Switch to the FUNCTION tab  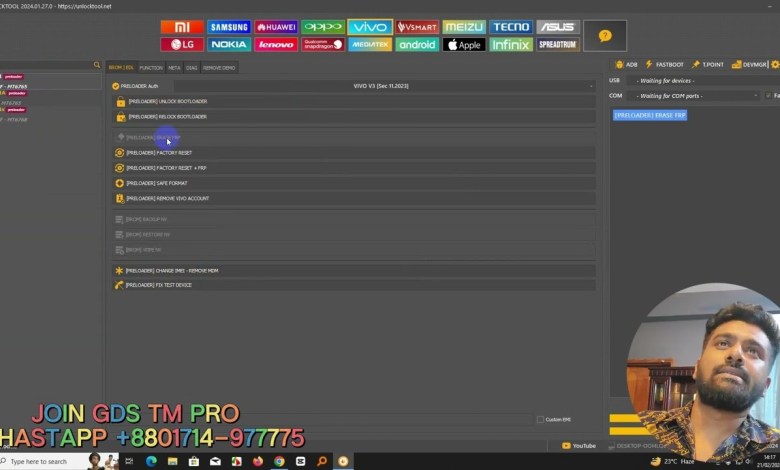(x=151, y=67)
